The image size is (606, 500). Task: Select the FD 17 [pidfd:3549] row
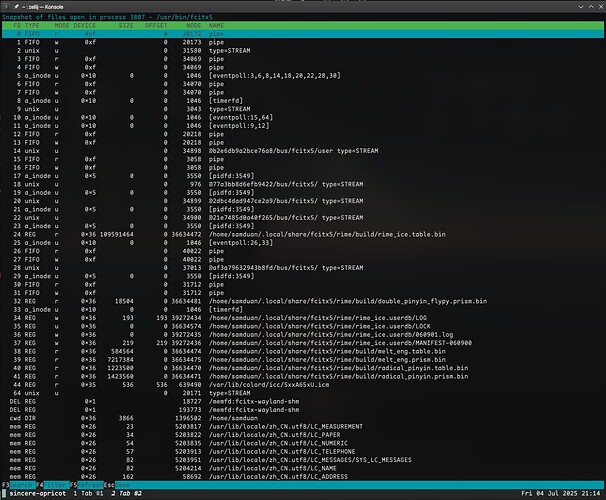(x=303, y=176)
